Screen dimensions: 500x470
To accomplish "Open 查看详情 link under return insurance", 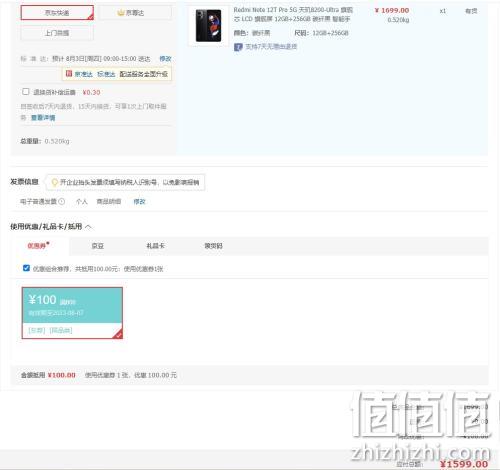I will (x=43, y=117).
